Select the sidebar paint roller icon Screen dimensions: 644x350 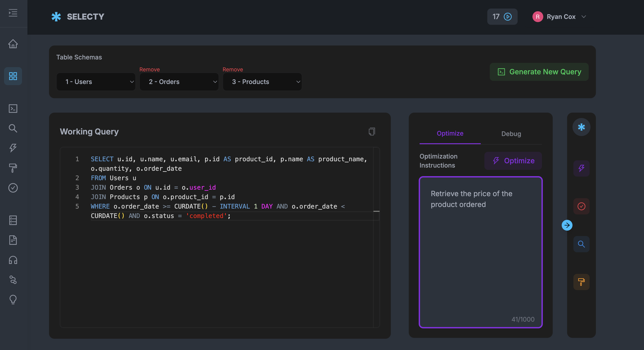(13, 168)
